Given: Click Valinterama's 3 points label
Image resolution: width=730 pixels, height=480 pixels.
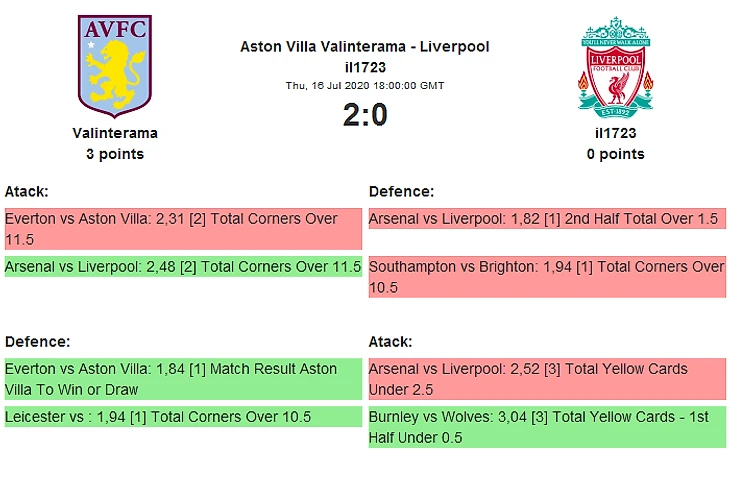Looking at the screenshot, I should tap(115, 154).
